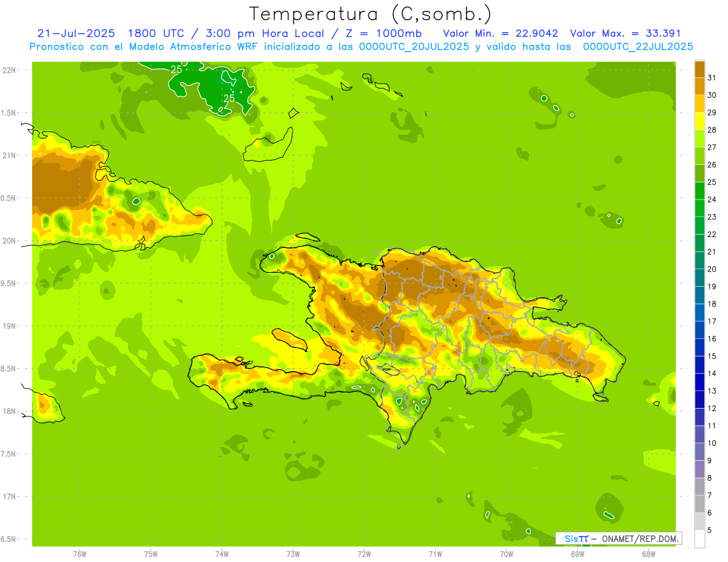Click the '22N' latitude label
The image size is (728, 562).
pyautogui.click(x=9, y=70)
